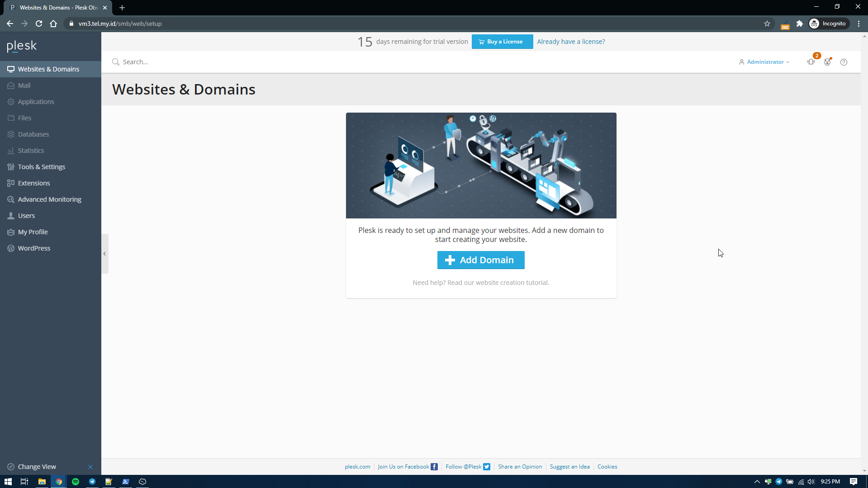The width and height of the screenshot is (868, 488).
Task: Open Chrome's three-dot menu
Action: tap(859, 24)
